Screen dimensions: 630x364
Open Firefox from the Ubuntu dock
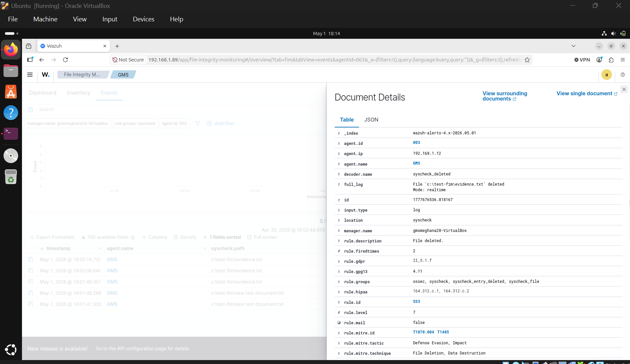[11, 50]
